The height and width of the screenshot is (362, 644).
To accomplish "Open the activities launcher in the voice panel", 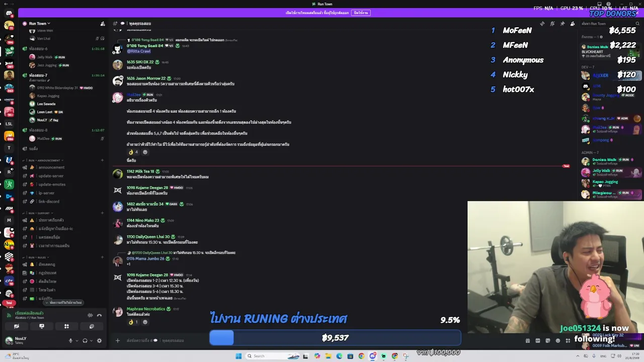I will pos(66,326).
